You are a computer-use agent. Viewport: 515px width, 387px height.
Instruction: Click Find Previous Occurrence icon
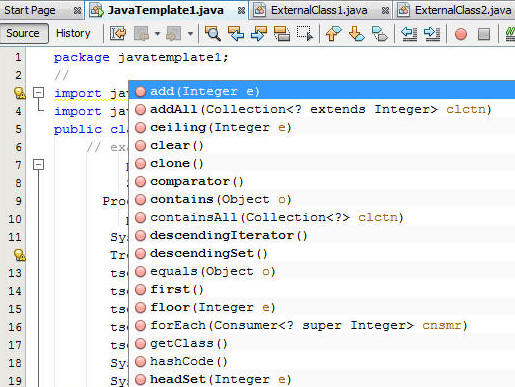[x=236, y=33]
